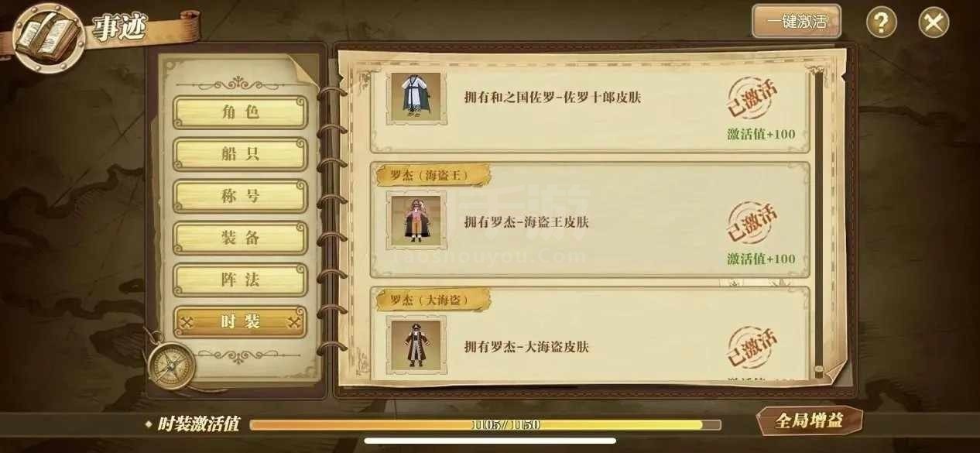Switch to the 角色 tab

coord(240,112)
